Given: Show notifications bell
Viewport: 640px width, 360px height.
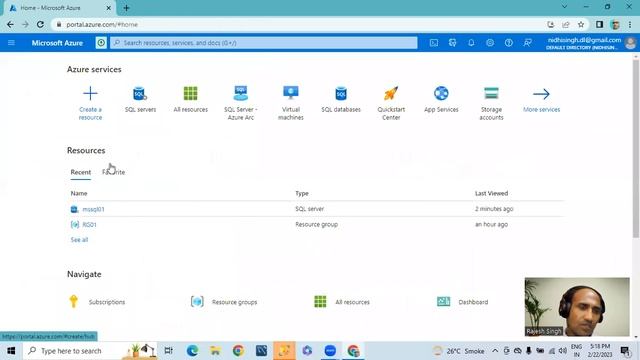Looking at the screenshot, I should (471, 42).
